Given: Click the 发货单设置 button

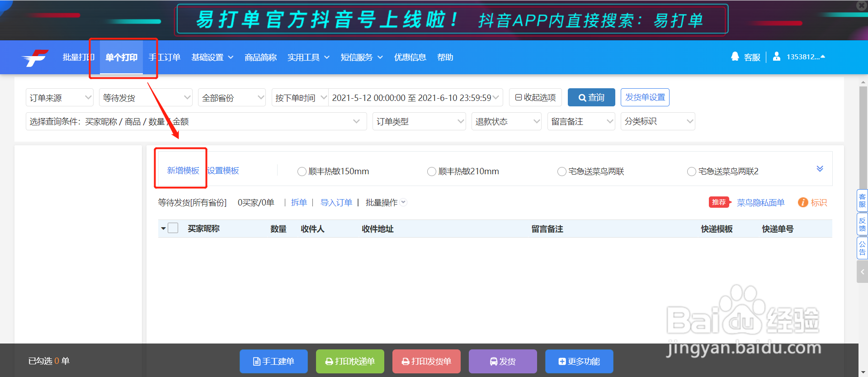Looking at the screenshot, I should click(x=645, y=97).
